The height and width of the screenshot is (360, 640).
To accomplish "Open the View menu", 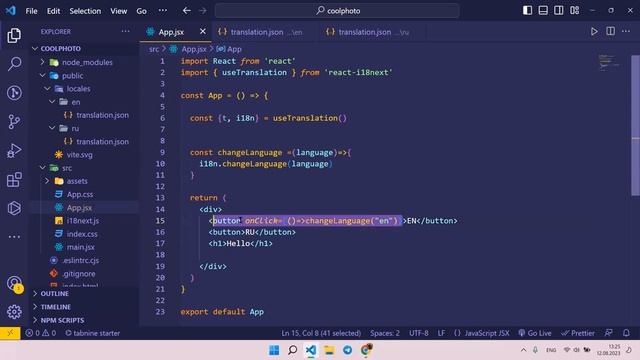I will coord(118,11).
